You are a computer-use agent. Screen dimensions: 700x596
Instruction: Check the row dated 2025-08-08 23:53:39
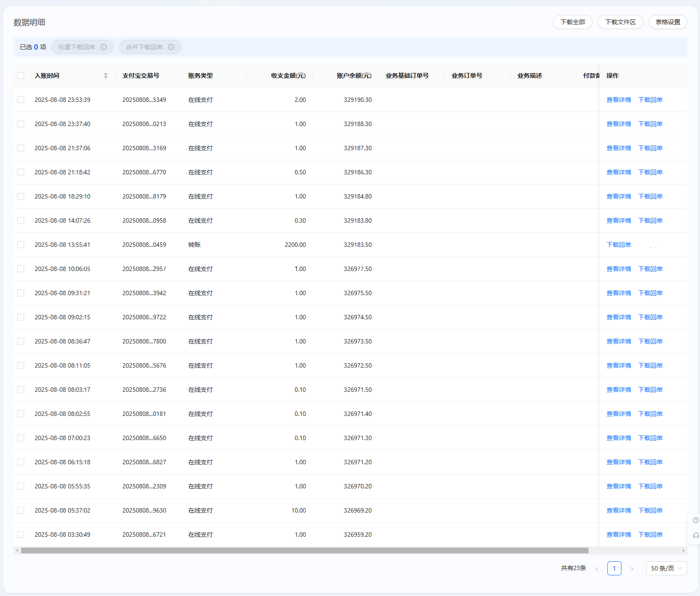pos(21,100)
